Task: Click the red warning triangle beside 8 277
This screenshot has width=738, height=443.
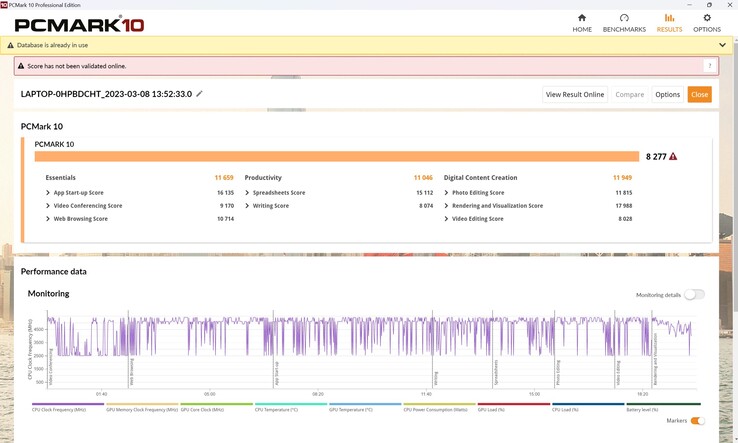Action: (673, 156)
